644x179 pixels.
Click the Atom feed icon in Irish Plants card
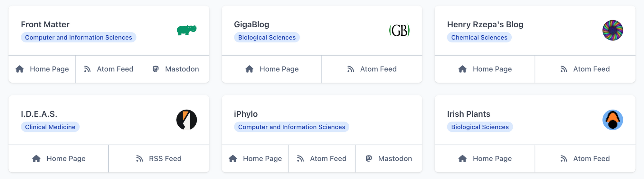pyautogui.click(x=563, y=158)
